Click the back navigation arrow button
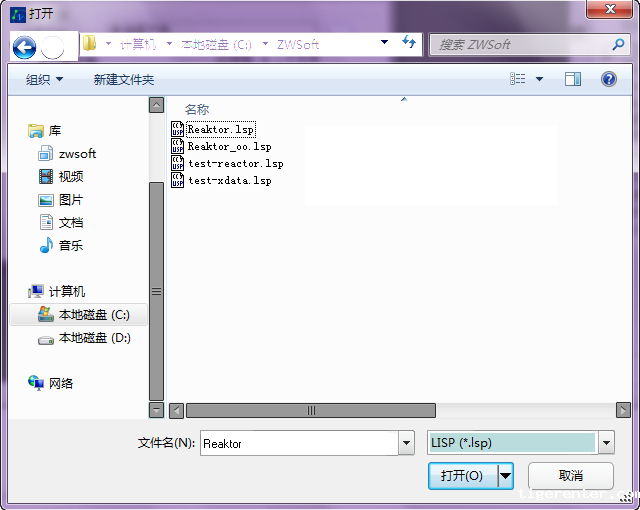640x510 pixels. click(25, 46)
